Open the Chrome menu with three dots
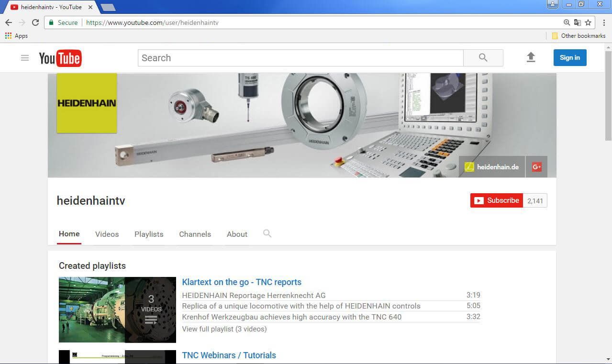Image resolution: width=612 pixels, height=364 pixels. tap(604, 22)
